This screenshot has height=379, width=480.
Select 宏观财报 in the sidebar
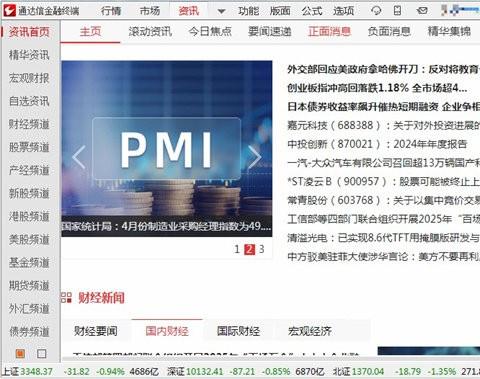pos(29,78)
